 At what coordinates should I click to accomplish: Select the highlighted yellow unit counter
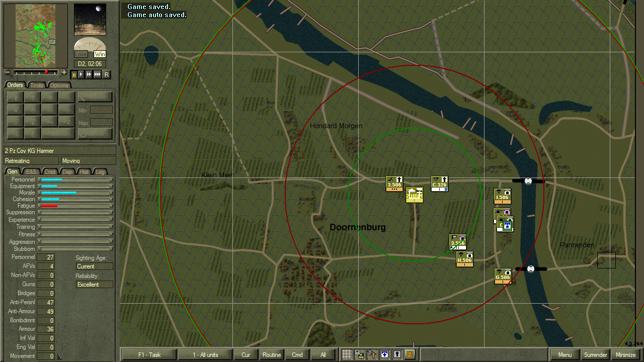tap(415, 195)
